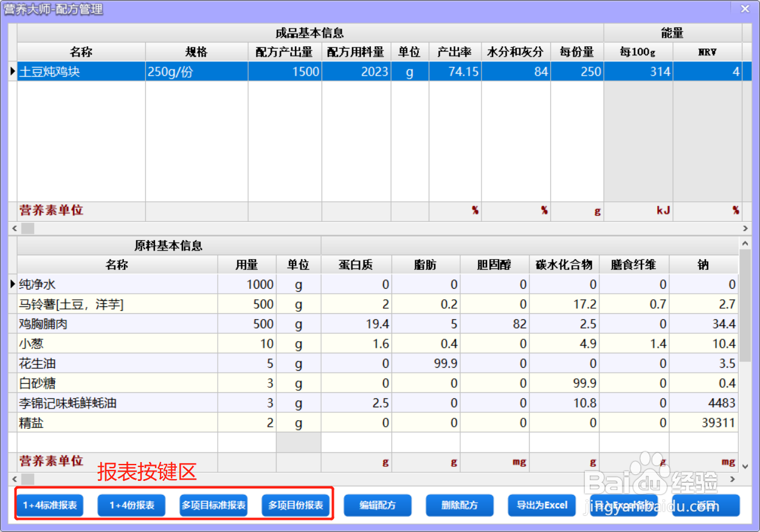Open the 多项目份报表 report
This screenshot has width=760, height=532.
click(296, 505)
